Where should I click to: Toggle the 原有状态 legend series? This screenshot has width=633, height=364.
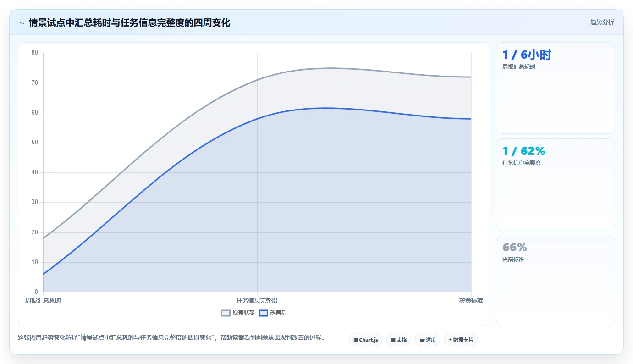238,313
